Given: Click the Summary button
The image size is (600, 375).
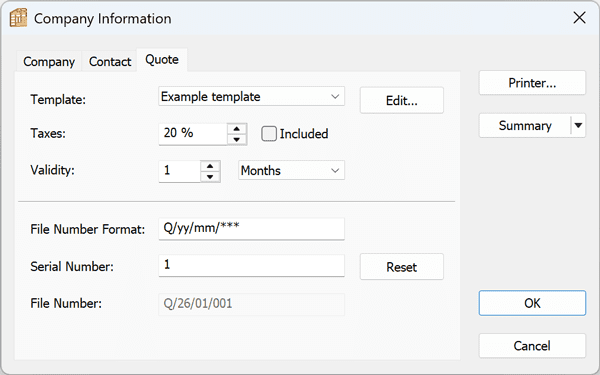Looking at the screenshot, I should click(525, 126).
